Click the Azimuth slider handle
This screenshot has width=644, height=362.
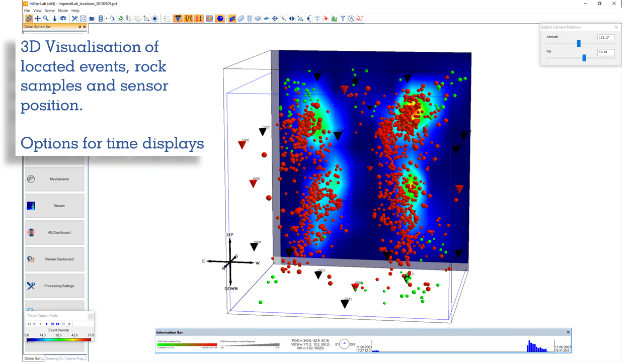[579, 44]
